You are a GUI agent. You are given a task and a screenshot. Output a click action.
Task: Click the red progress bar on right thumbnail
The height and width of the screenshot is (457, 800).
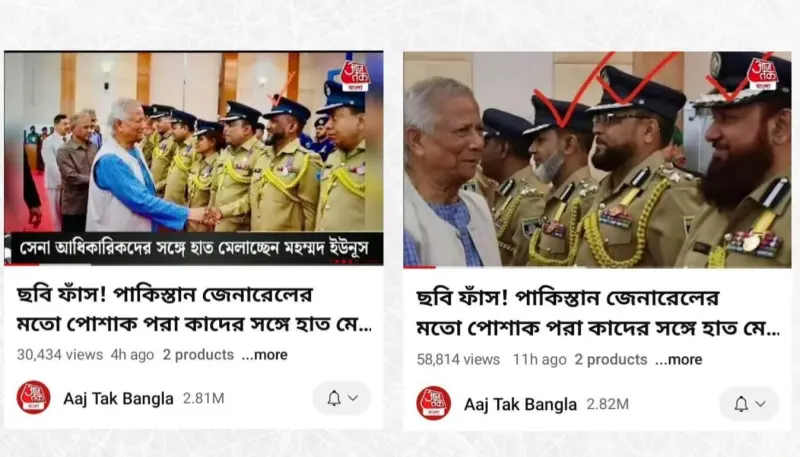pos(419,267)
